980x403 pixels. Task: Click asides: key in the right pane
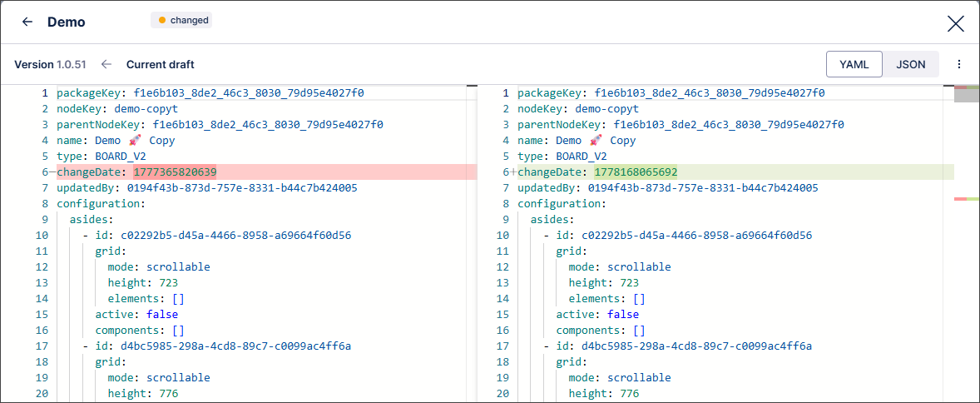click(x=551, y=220)
